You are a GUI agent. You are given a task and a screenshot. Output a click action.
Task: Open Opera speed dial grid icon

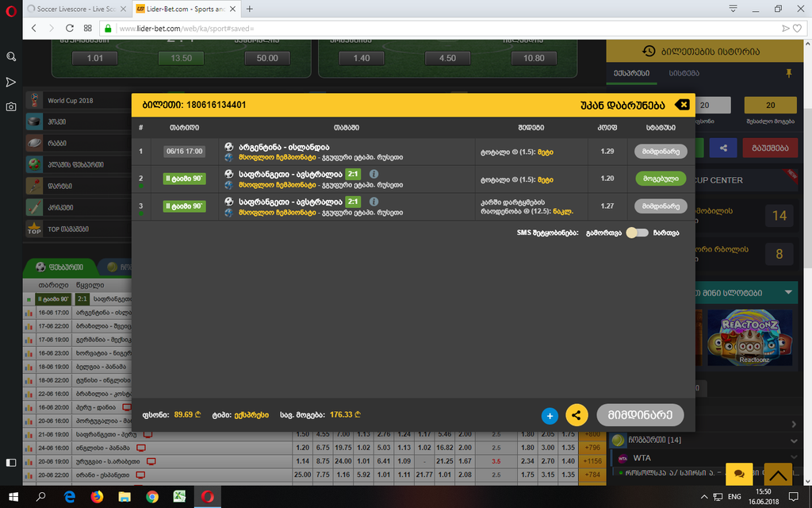click(x=87, y=28)
